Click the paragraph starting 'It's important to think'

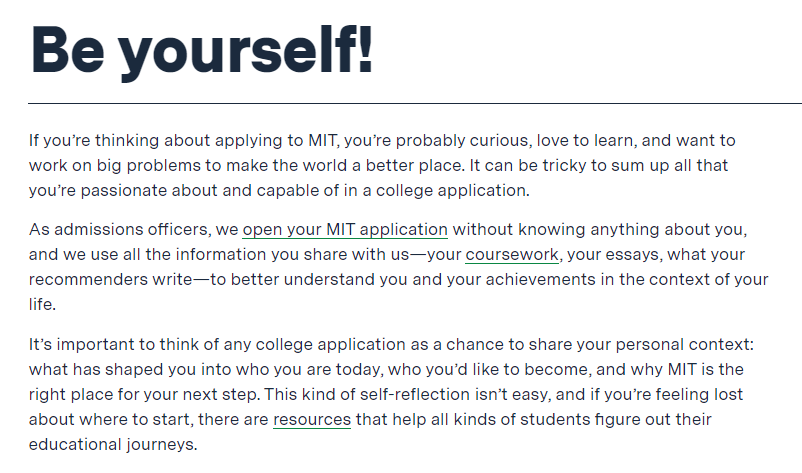(391, 394)
